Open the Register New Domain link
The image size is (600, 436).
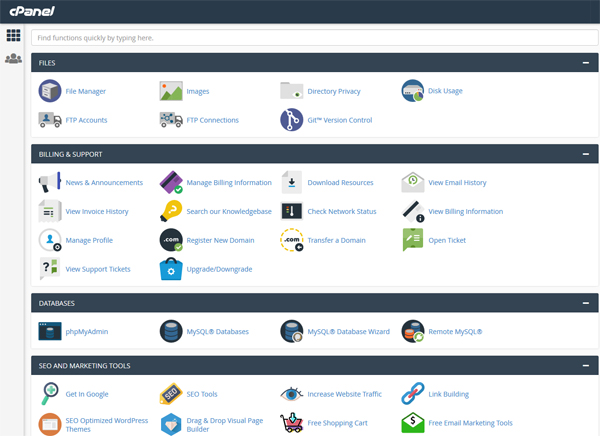click(220, 240)
